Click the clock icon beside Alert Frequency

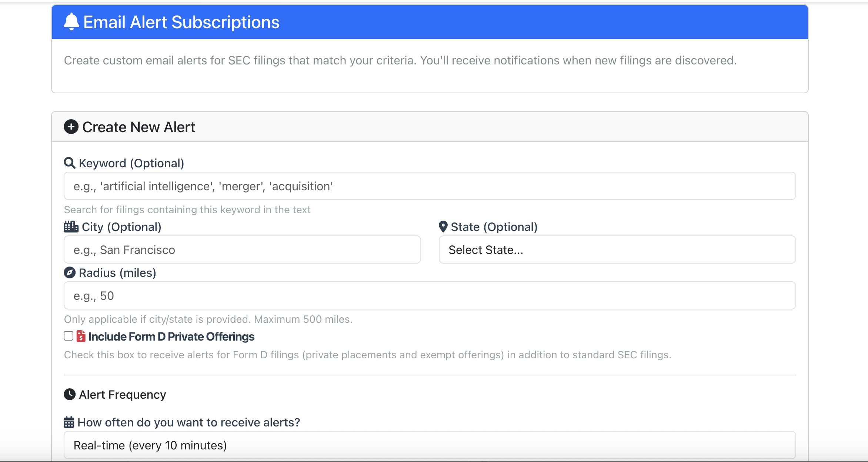70,394
